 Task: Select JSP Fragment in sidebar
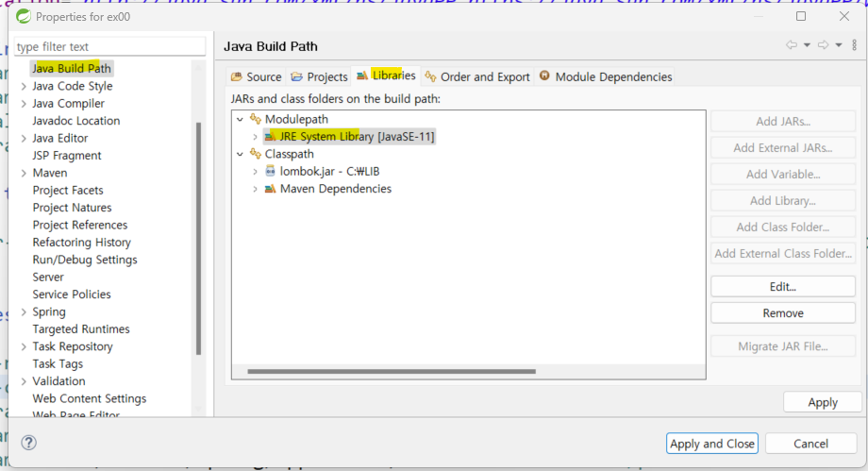pyautogui.click(x=66, y=155)
